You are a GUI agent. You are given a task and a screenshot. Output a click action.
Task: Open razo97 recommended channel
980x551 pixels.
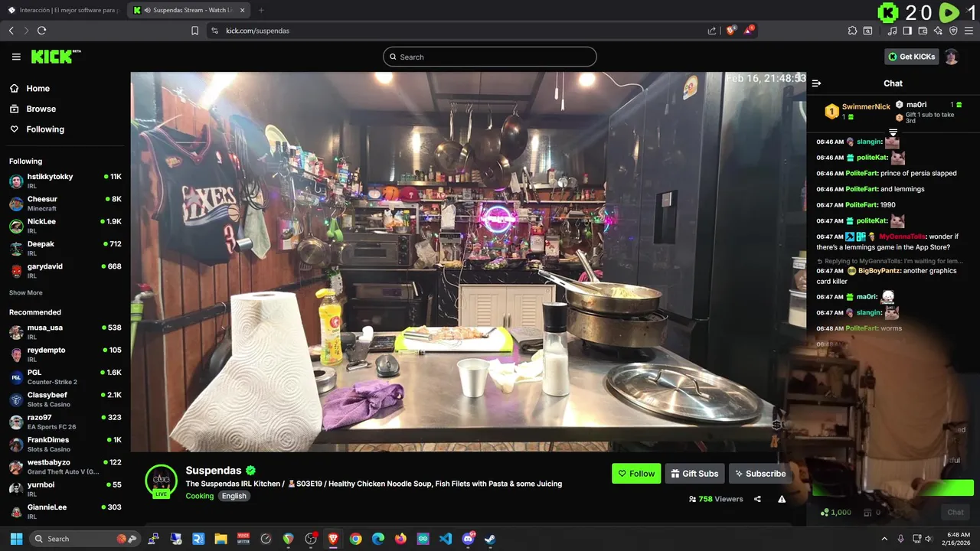65,422
